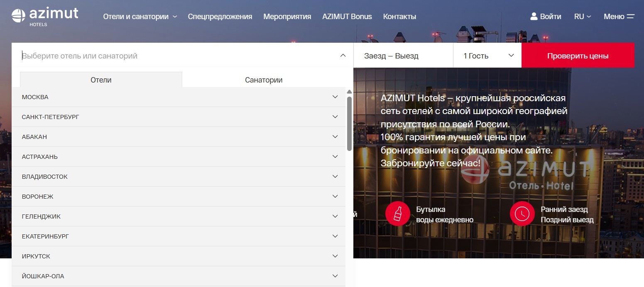Open Мероприятия in the top navigation
Viewport: 644px width, 287px height.
(287, 17)
